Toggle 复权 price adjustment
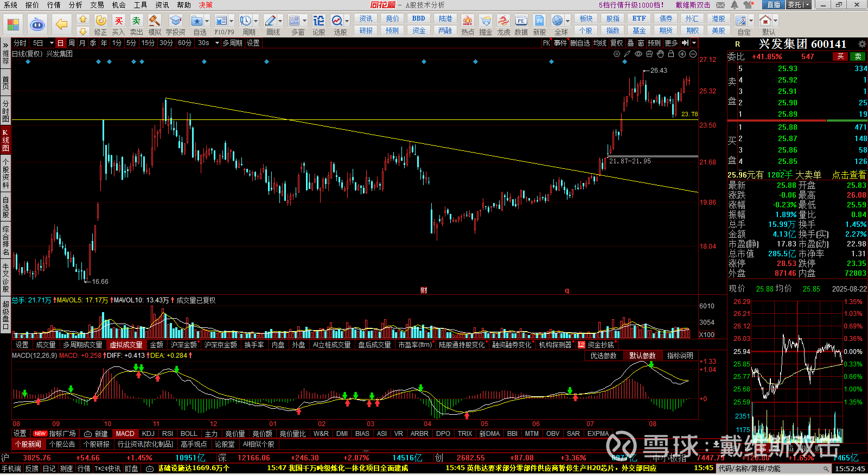868x475 pixels. coord(616,43)
